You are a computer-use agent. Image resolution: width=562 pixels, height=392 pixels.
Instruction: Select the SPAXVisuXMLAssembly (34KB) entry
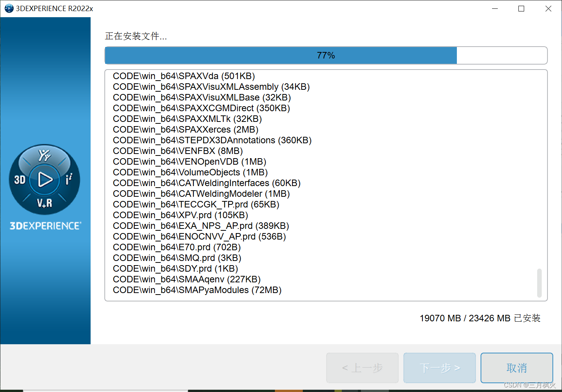tap(211, 87)
